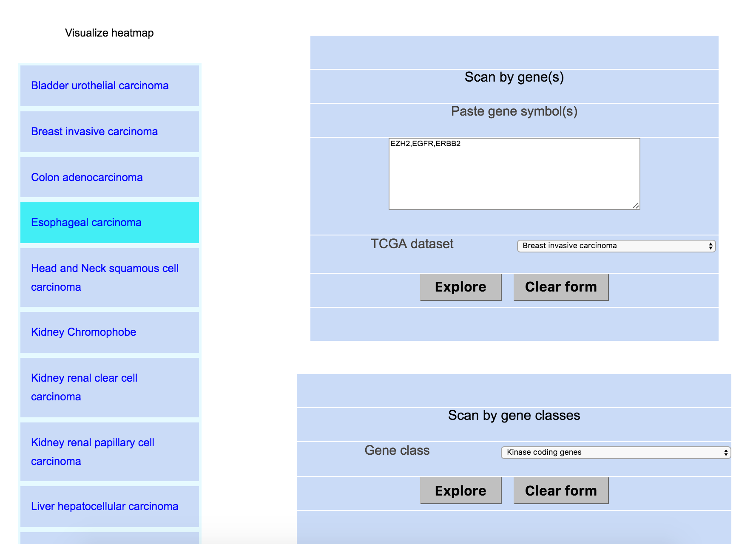
Task: Open Kidney renal clear cell carcinoma link
Action: coord(84,387)
